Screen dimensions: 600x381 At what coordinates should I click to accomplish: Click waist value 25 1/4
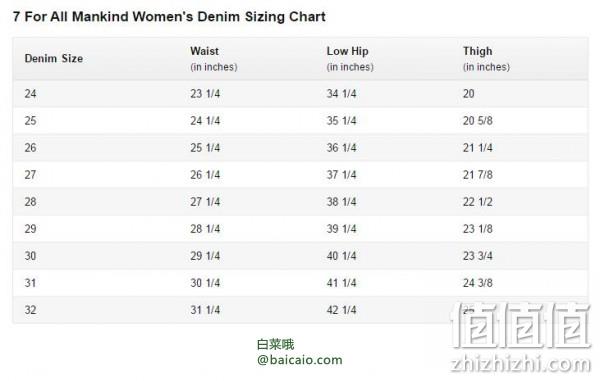tap(205, 148)
